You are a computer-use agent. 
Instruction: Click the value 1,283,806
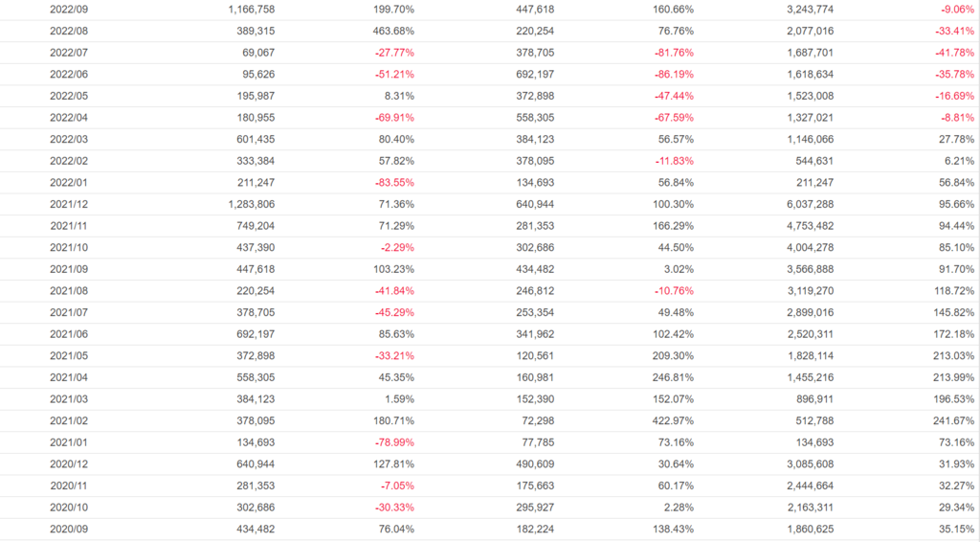tap(252, 205)
